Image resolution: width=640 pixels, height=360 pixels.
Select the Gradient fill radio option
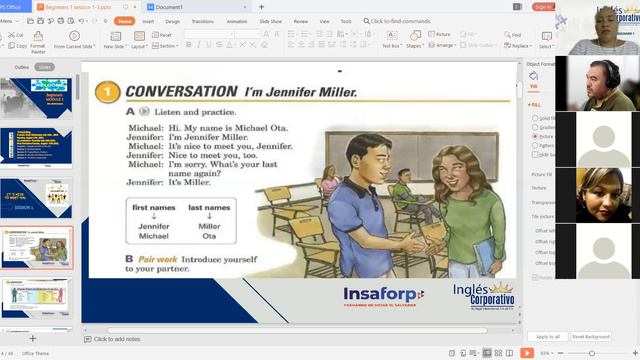pyautogui.click(x=535, y=127)
